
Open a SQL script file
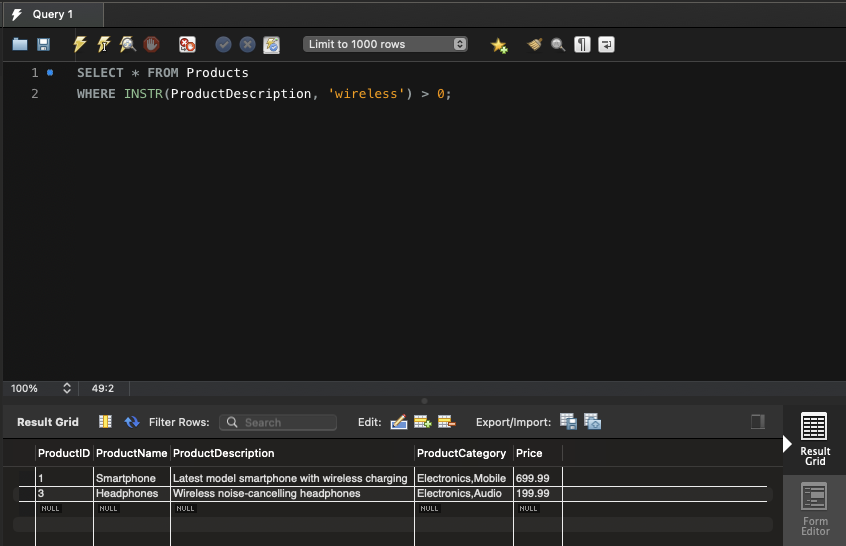pyautogui.click(x=20, y=45)
